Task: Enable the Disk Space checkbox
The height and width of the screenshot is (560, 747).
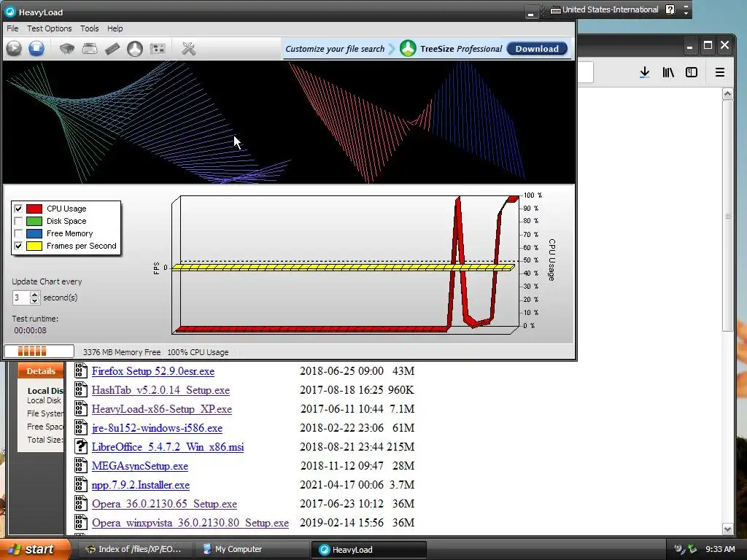Action: [x=18, y=221]
